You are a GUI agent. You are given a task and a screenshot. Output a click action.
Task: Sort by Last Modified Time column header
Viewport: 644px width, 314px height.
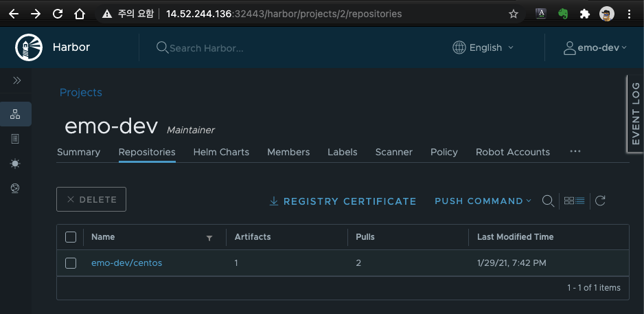(515, 237)
